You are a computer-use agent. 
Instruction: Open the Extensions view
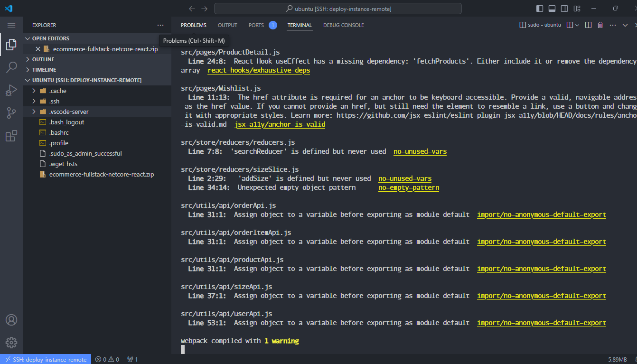[11, 136]
